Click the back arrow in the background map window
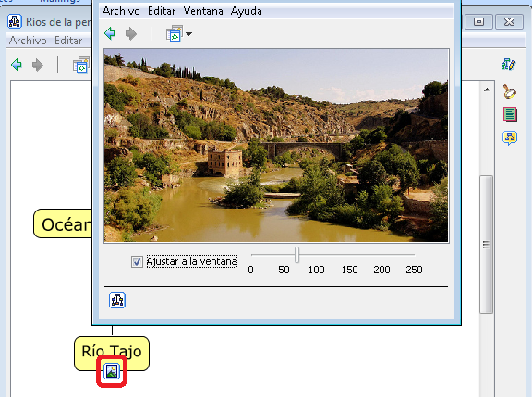Viewport: 532px width, 397px height. 17,65
